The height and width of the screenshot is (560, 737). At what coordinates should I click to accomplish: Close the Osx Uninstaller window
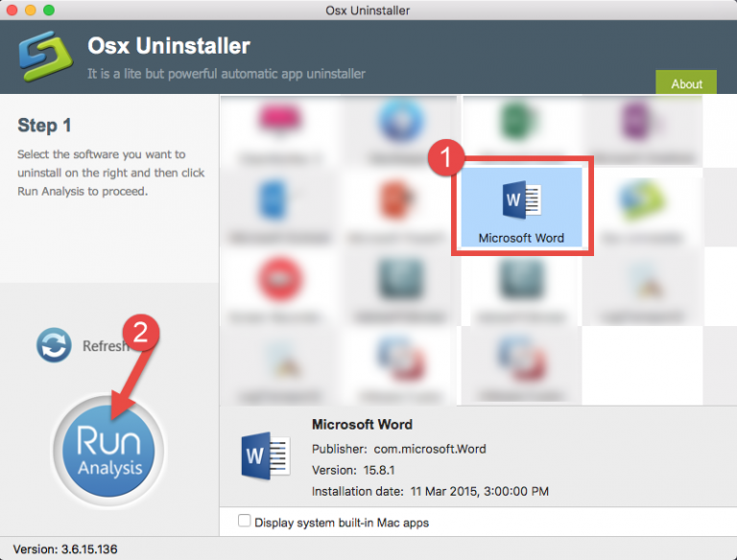[12, 10]
